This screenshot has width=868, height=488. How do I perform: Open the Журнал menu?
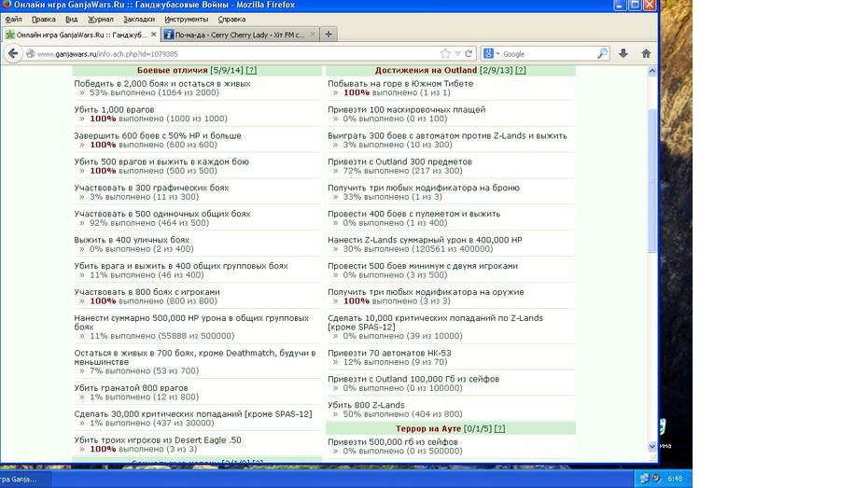tap(100, 20)
